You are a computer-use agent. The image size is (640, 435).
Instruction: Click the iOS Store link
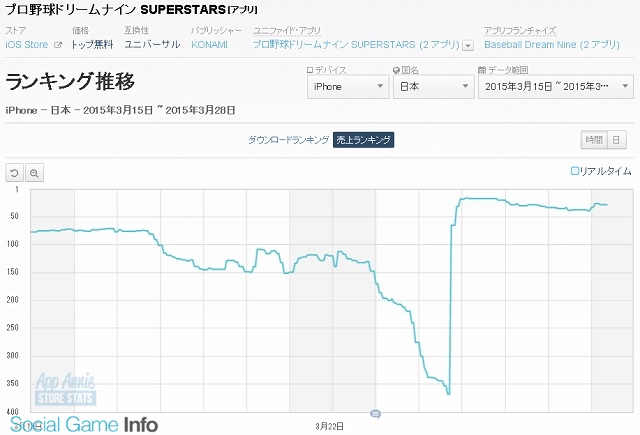[27, 45]
